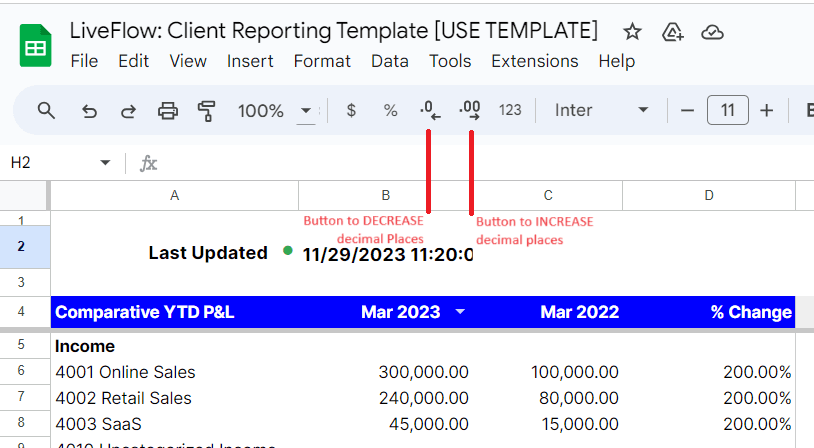Select row 2 header
The height and width of the screenshot is (448, 814).
click(x=24, y=247)
